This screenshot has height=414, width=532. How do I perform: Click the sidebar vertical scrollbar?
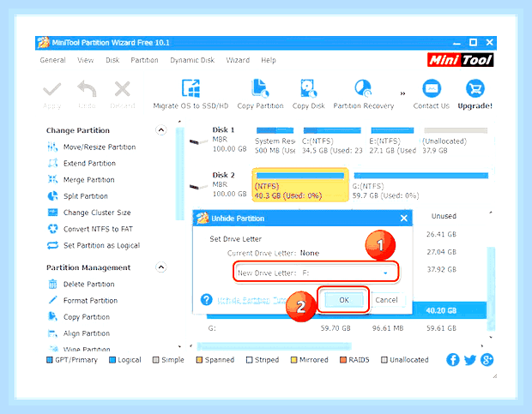(180, 173)
